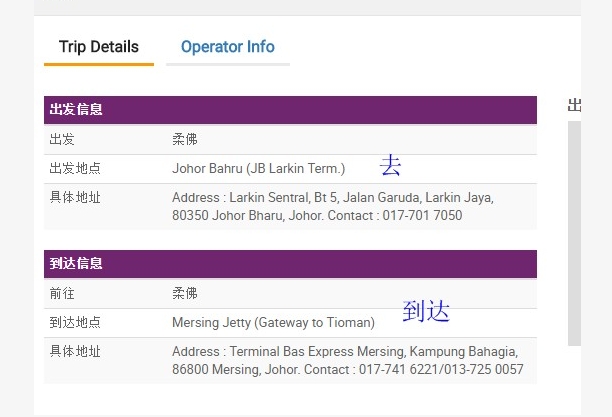Click the 到达信息 section header
612x417 pixels.
coord(76,264)
